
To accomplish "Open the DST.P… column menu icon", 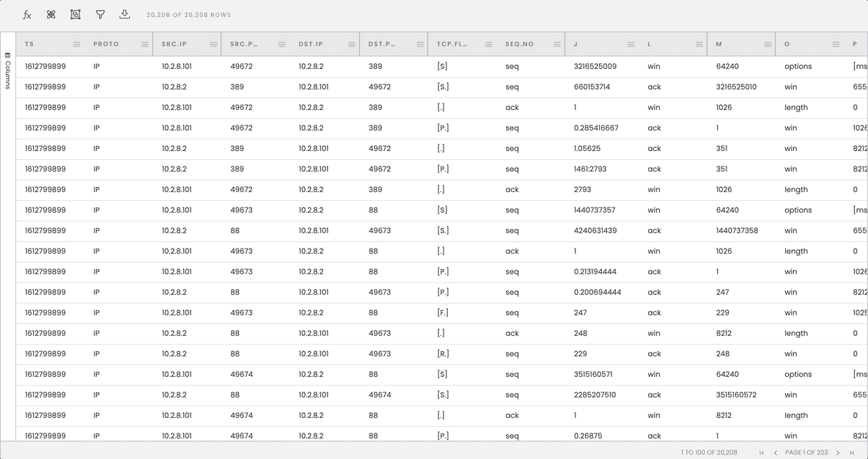I will 420,44.
